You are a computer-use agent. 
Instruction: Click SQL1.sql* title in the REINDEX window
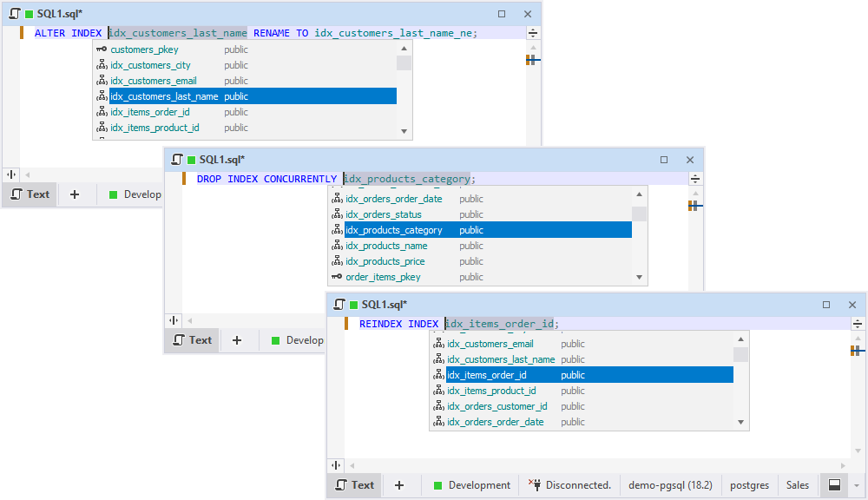[385, 305]
